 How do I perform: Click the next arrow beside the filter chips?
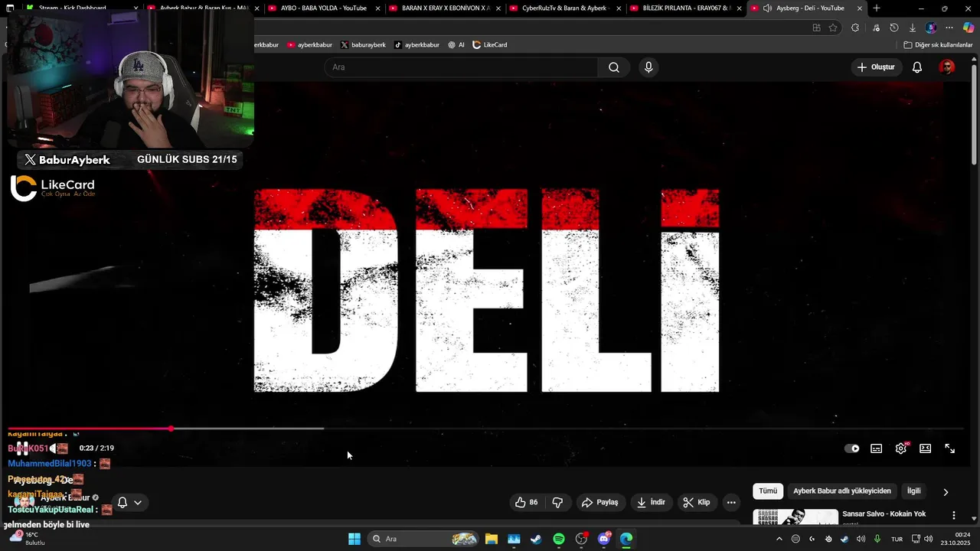(946, 492)
